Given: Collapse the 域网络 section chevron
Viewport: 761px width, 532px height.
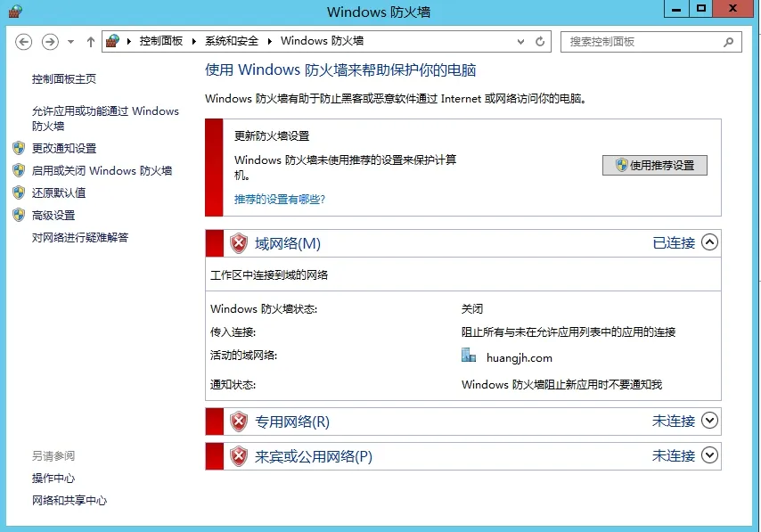Looking at the screenshot, I should [x=709, y=242].
